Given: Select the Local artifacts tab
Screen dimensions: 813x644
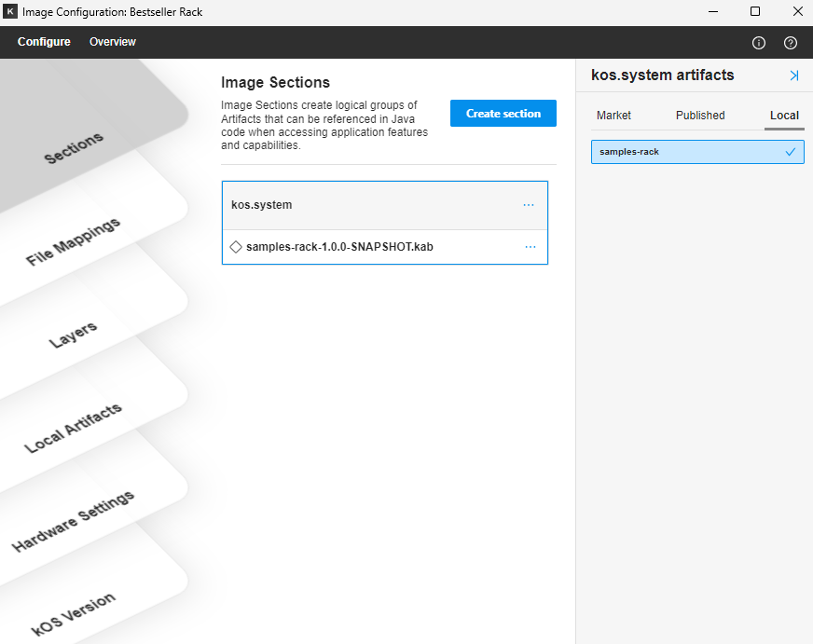Looking at the screenshot, I should click(x=784, y=116).
